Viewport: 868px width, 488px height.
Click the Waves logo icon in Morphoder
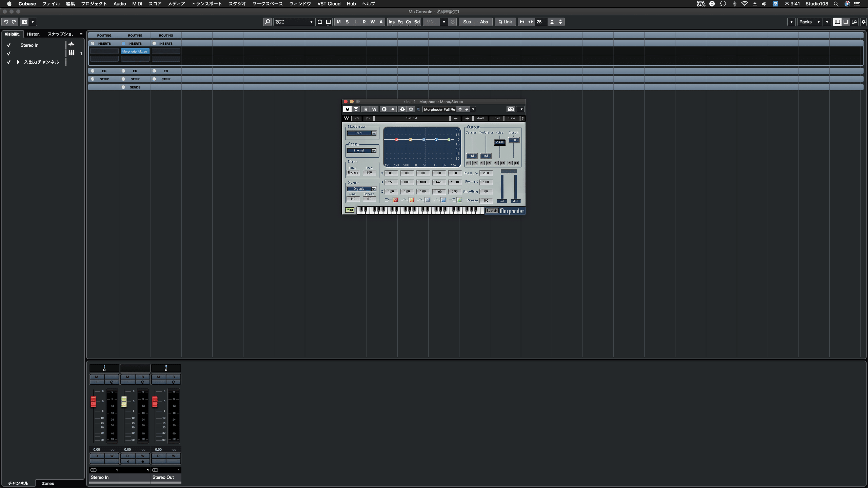tap(347, 118)
